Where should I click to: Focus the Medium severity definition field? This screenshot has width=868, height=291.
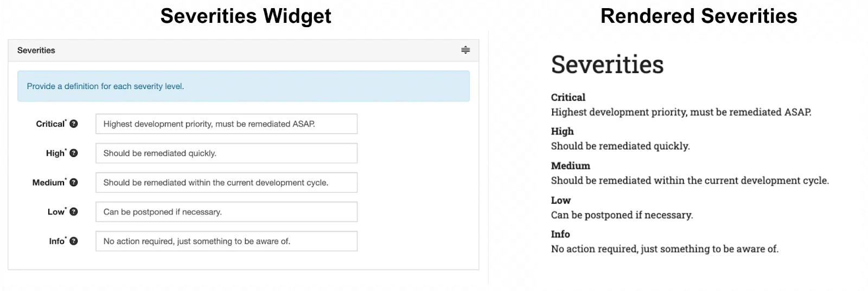tap(226, 182)
